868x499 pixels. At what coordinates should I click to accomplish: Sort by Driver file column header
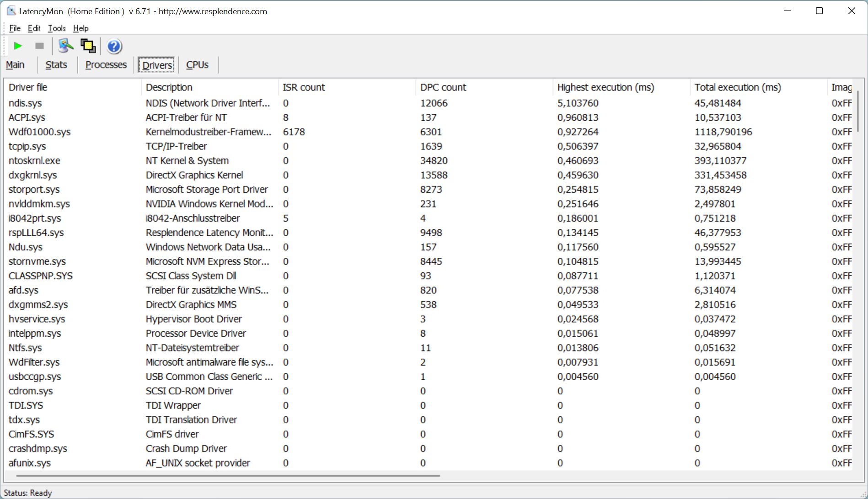[x=73, y=87]
